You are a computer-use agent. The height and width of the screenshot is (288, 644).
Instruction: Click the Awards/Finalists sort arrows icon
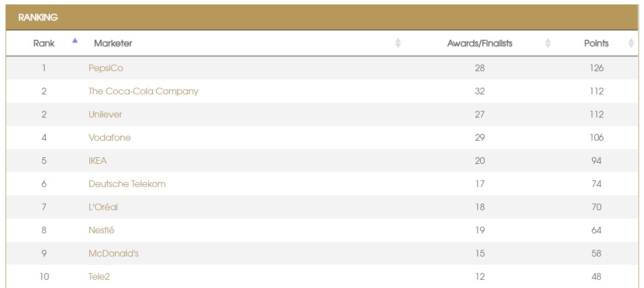[548, 43]
